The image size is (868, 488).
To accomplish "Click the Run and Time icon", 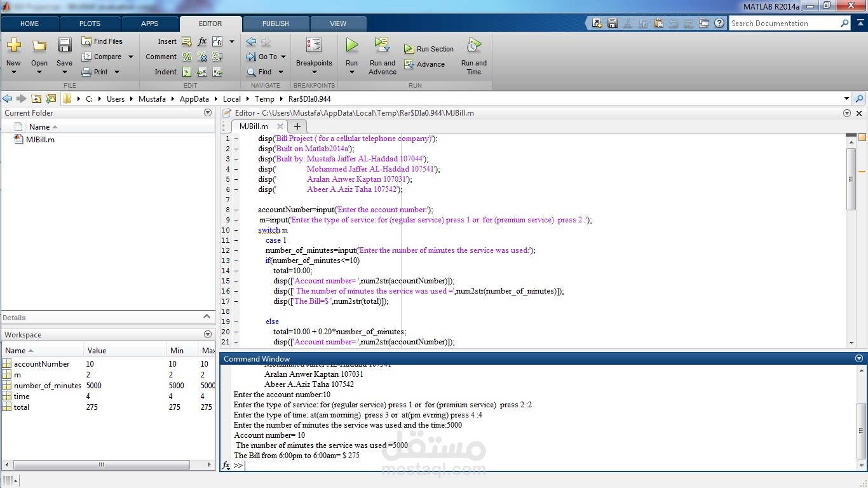I will (x=473, y=45).
